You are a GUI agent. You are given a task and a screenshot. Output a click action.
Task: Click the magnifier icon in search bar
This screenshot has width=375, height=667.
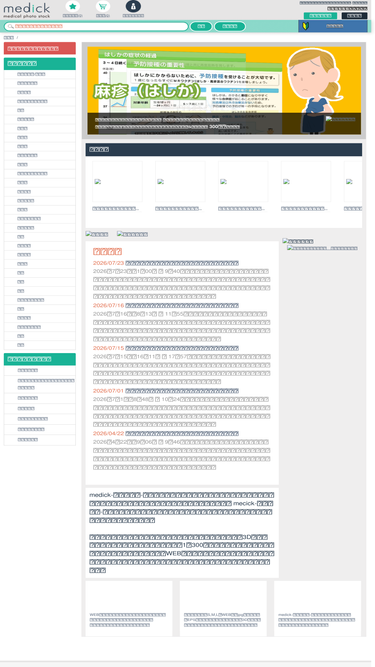tap(9, 26)
